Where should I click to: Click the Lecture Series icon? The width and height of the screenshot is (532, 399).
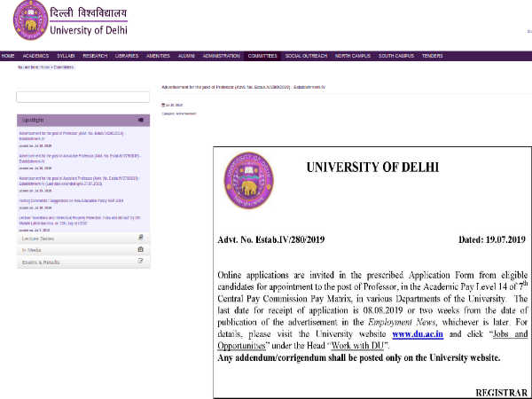point(140,238)
